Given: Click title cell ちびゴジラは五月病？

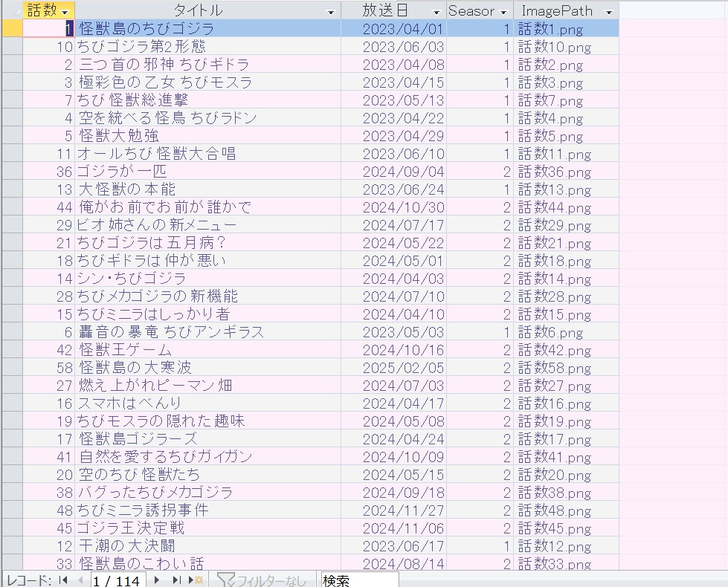Looking at the screenshot, I should point(207,243).
